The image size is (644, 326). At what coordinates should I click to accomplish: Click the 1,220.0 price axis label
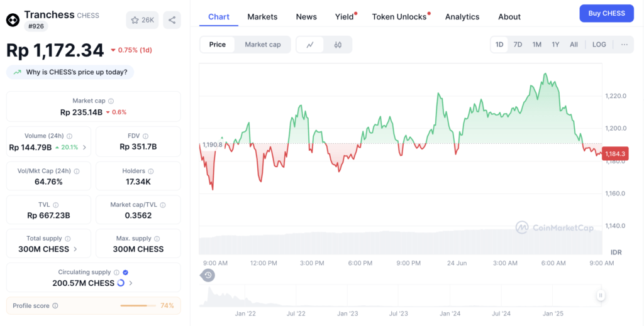click(615, 96)
